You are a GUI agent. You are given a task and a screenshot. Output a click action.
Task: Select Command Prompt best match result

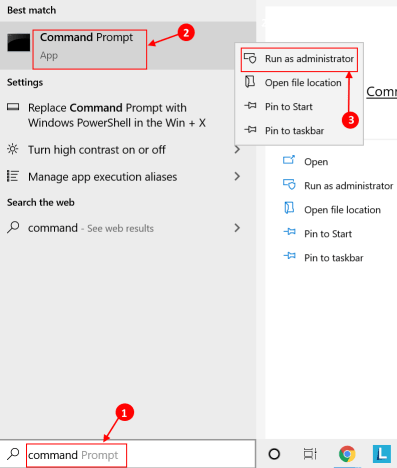point(128,46)
